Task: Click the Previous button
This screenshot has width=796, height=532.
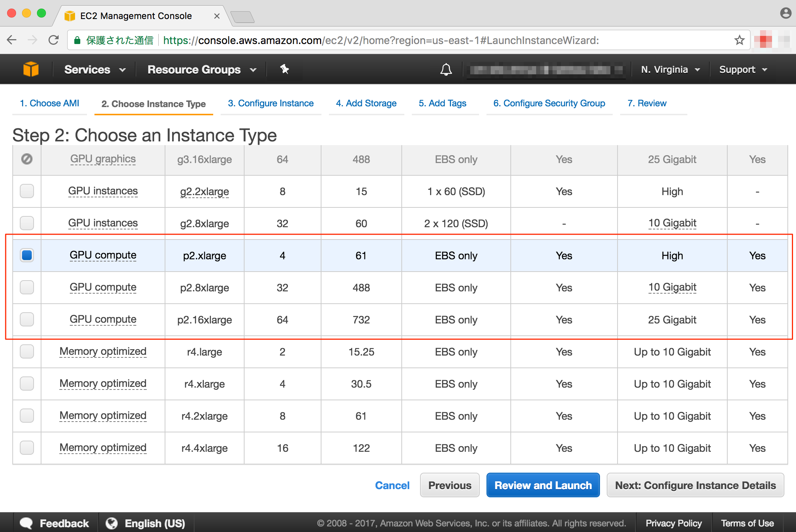Action: coord(450,485)
